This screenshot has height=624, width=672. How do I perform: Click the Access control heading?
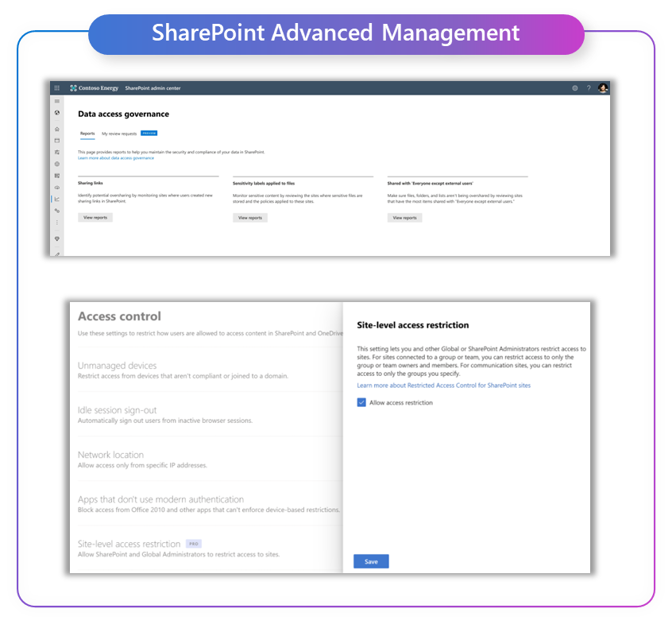pyautogui.click(x=120, y=316)
